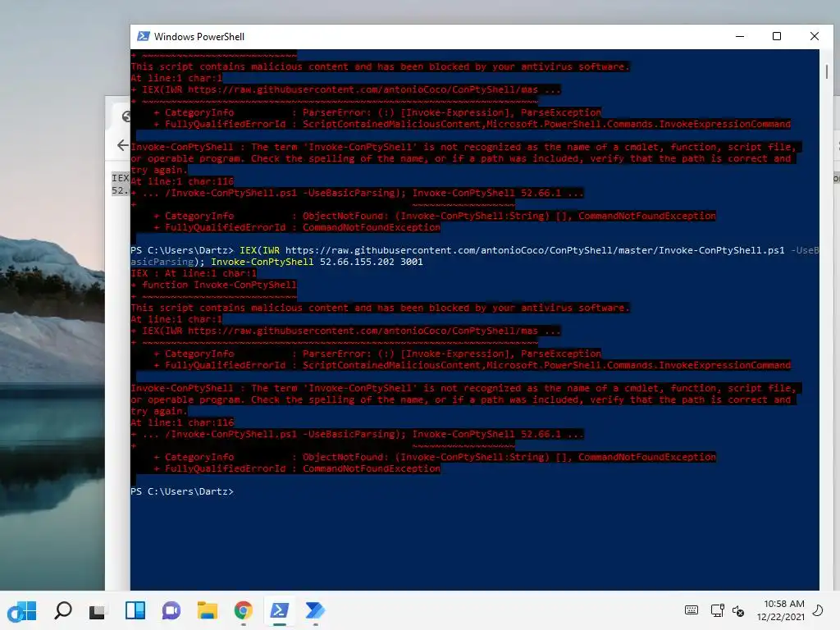Open Widgets panel from taskbar
The height and width of the screenshot is (630, 840).
(135, 610)
